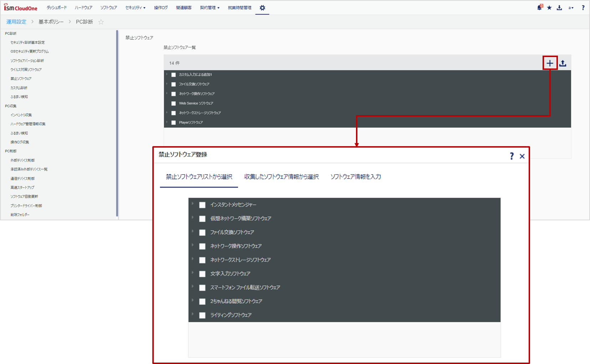Open the 就業時間管理 menu item

tap(239, 7)
